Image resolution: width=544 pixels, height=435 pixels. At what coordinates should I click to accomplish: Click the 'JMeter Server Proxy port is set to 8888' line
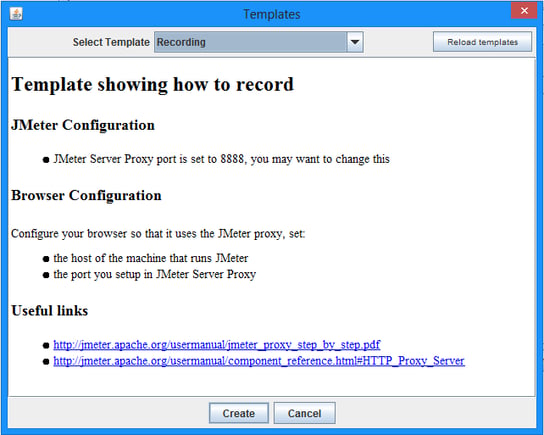pyautogui.click(x=221, y=159)
